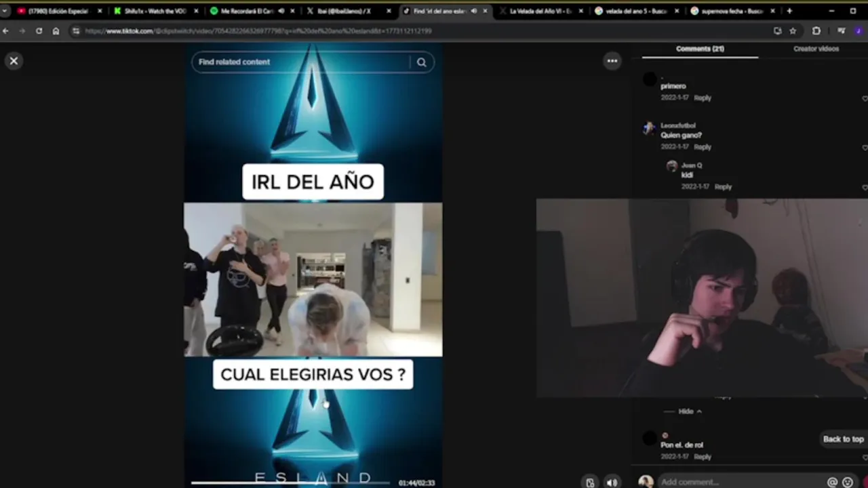Open the browser extensions puzzle icon
Viewport: 868px width, 488px height.
tap(816, 30)
